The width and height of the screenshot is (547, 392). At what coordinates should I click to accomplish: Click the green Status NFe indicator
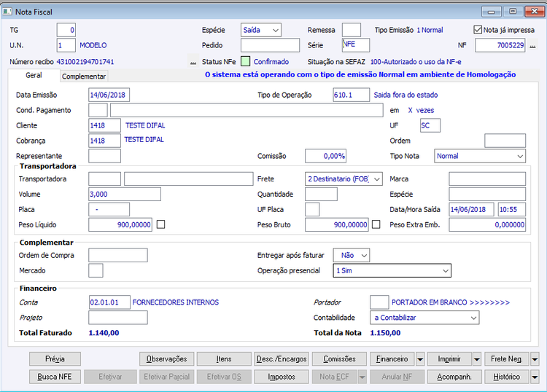click(x=246, y=62)
